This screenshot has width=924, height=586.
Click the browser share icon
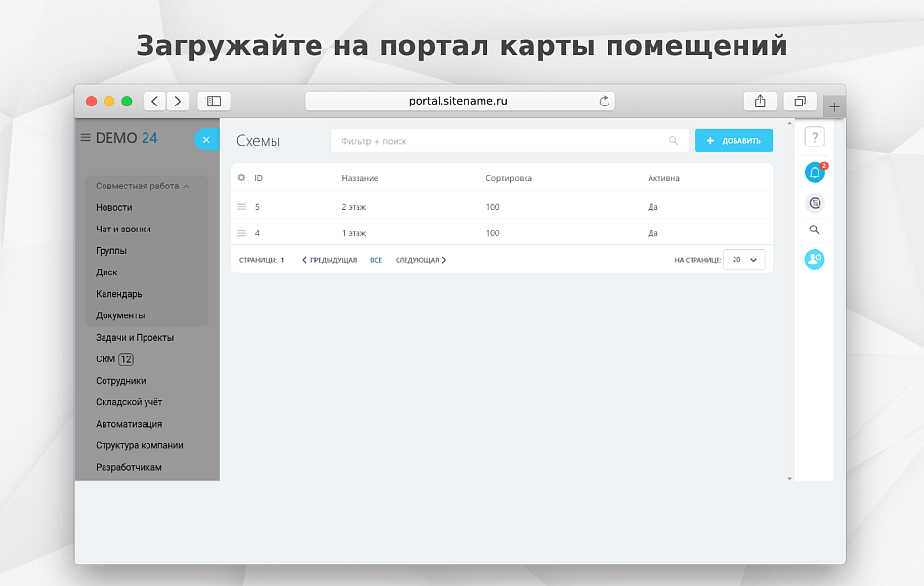pyautogui.click(x=760, y=102)
